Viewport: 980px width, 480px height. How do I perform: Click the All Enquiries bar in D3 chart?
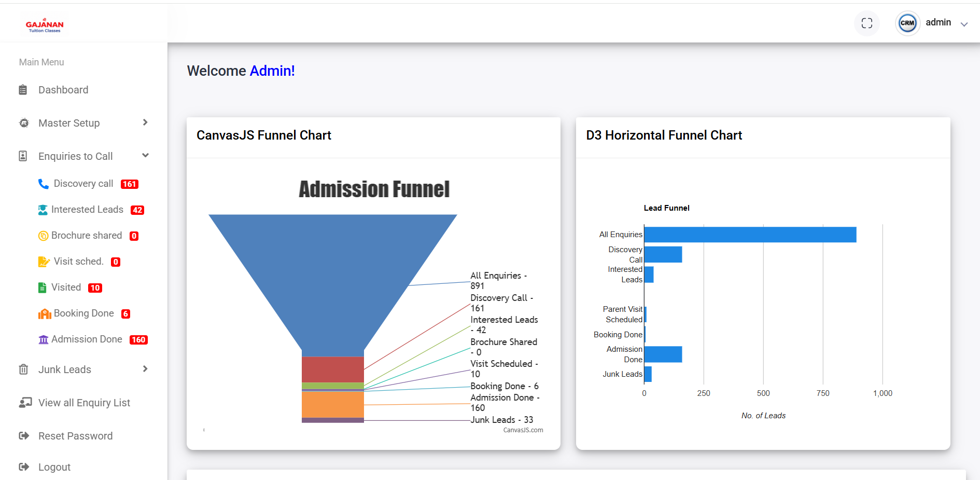(750, 235)
